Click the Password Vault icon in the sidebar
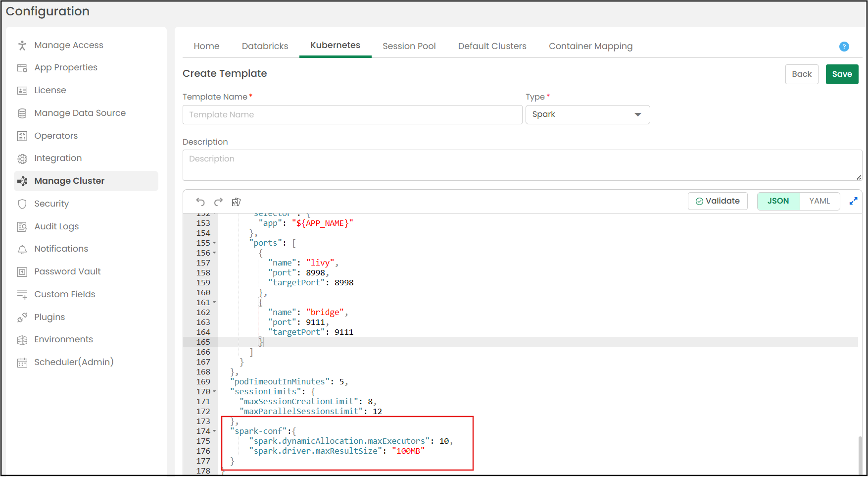 coord(22,272)
